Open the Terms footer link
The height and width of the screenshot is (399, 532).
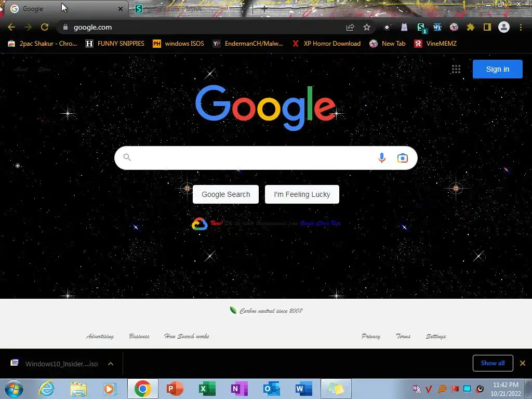(x=403, y=336)
